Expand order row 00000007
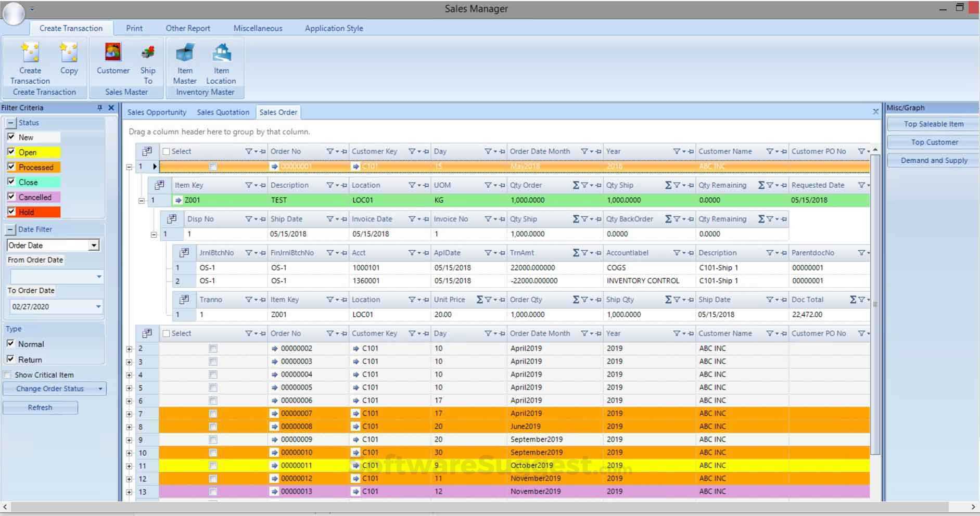The width and height of the screenshot is (980, 516). coord(129,413)
